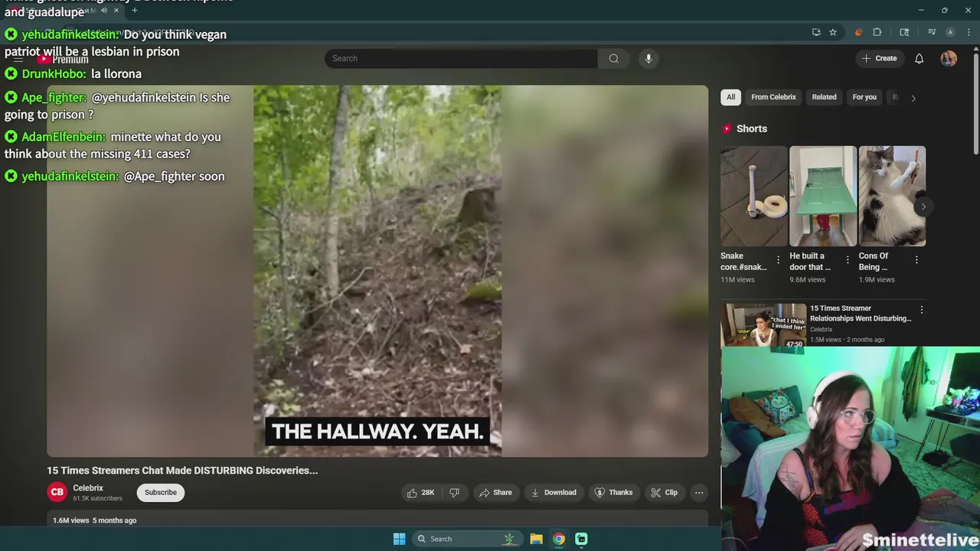Click the Thanks button
The width and height of the screenshot is (980, 551).
point(614,492)
